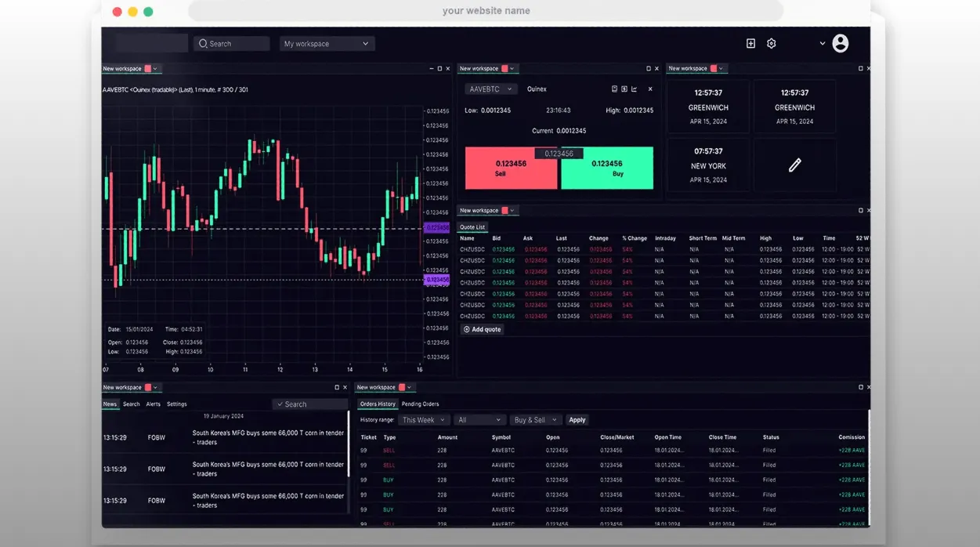Click the chart icon in AAVEBTC trade panel
The width and height of the screenshot is (980, 547).
coord(635,89)
